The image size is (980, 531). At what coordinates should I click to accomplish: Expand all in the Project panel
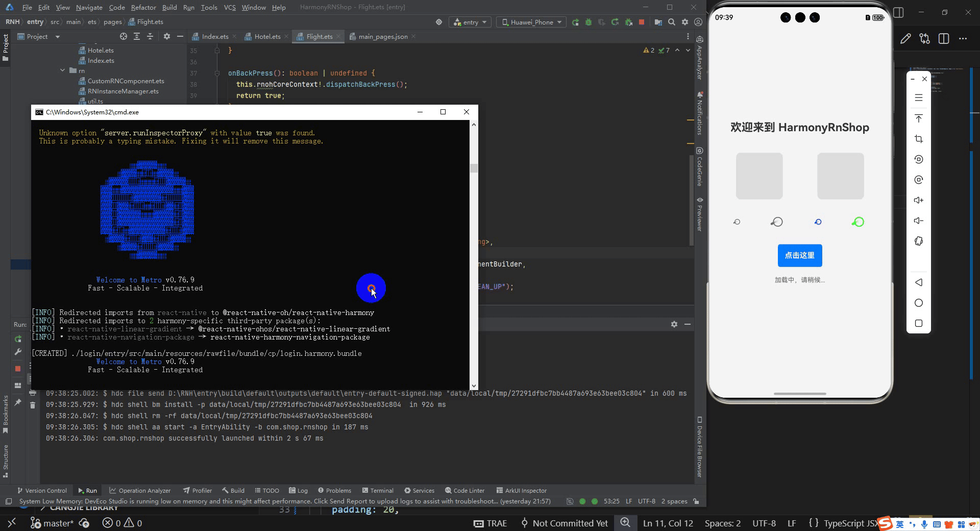[x=136, y=36]
